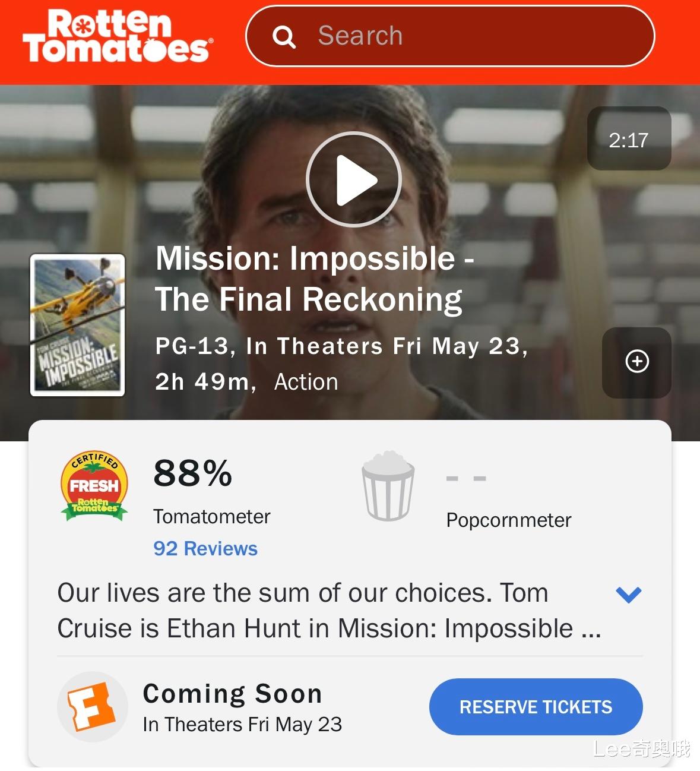Open the Mission: Impossible poster thumbnail
The image size is (700, 771).
click(78, 325)
